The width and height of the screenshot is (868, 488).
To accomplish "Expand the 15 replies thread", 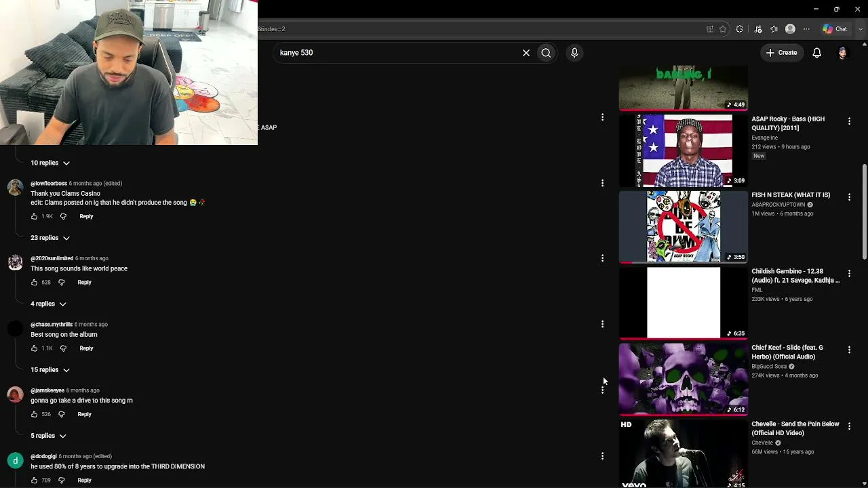I will 50,370.
